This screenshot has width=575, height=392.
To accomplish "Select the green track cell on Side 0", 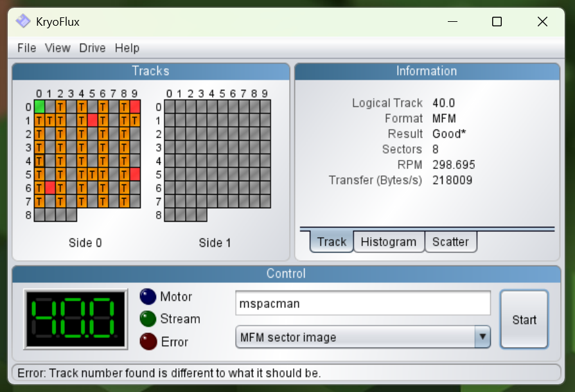I will (40, 107).
